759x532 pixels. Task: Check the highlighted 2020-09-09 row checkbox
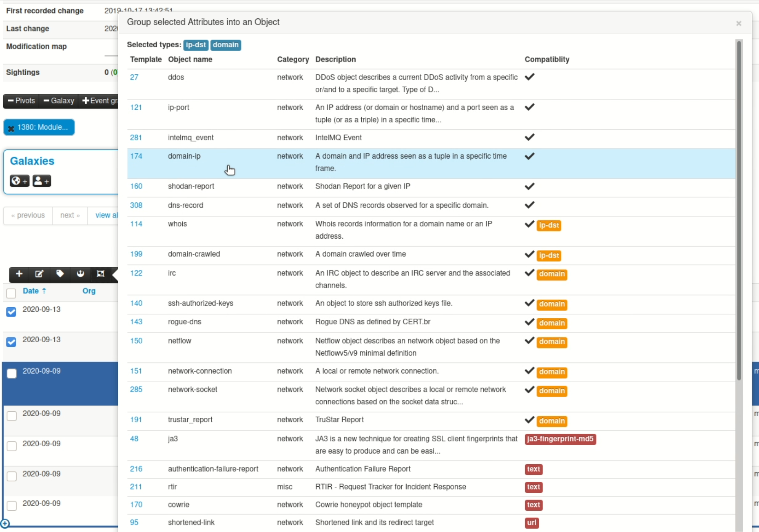tap(12, 373)
